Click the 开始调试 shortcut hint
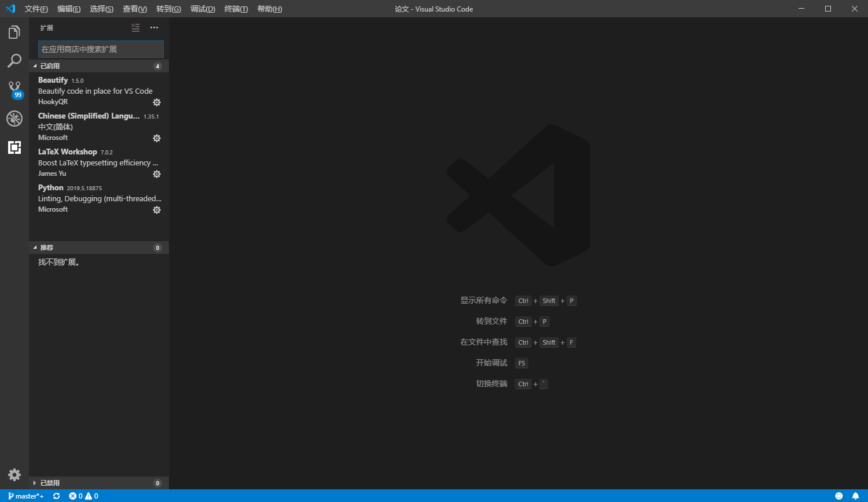This screenshot has width=868, height=502. coord(492,363)
